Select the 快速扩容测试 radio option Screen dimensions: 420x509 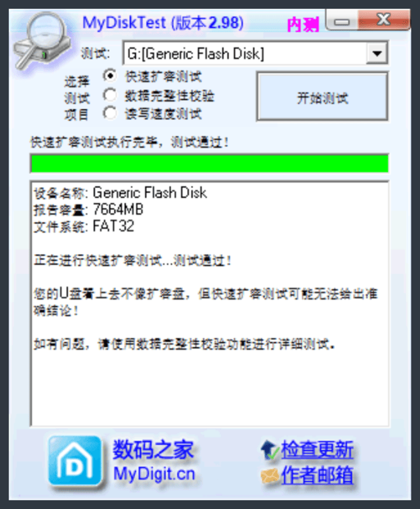tap(110, 76)
